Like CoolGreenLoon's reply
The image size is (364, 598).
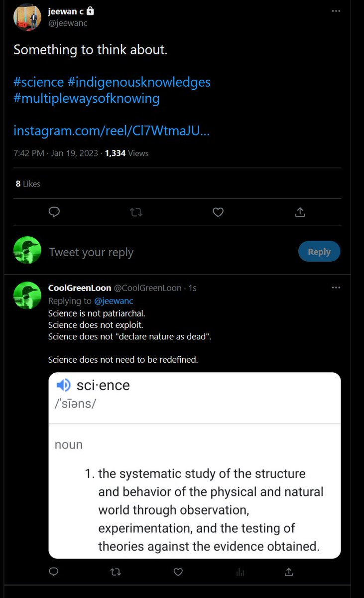click(x=177, y=571)
